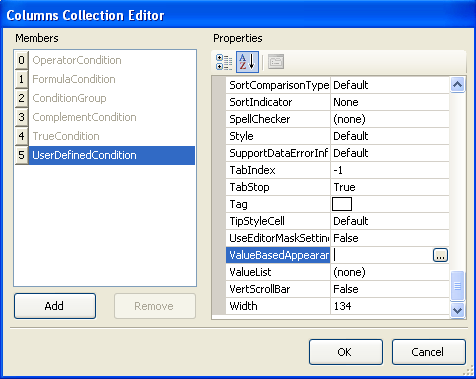
Task: Click TabIndex value -1
Action: pos(390,170)
